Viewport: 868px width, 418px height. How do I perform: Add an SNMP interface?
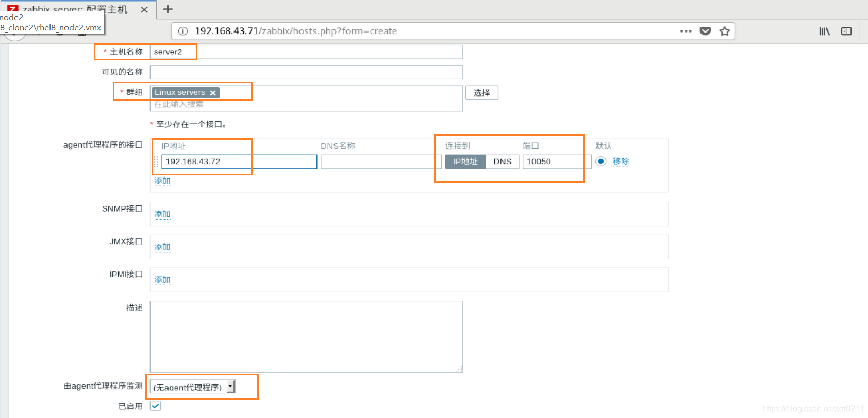point(162,214)
